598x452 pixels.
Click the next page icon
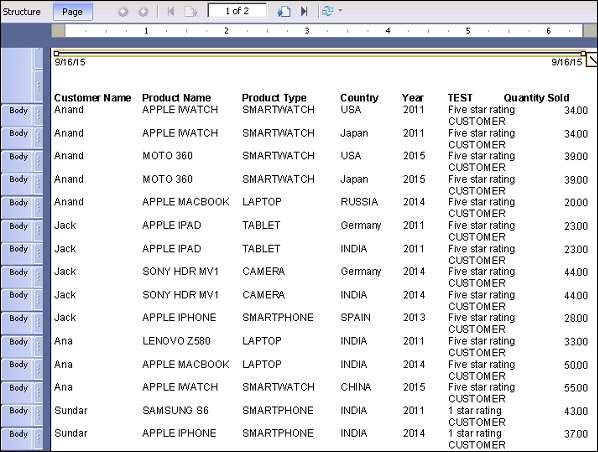click(284, 11)
